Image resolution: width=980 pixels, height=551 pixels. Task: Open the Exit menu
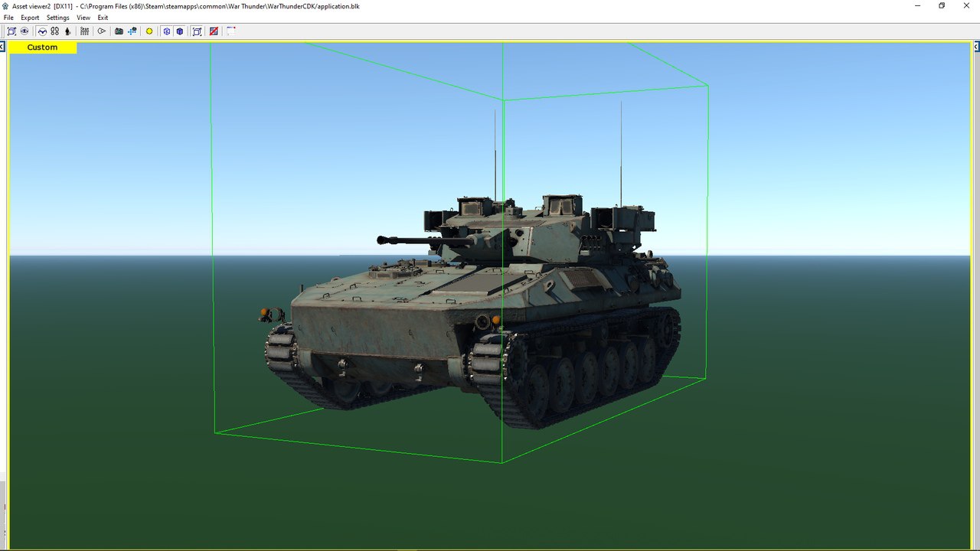coord(103,18)
